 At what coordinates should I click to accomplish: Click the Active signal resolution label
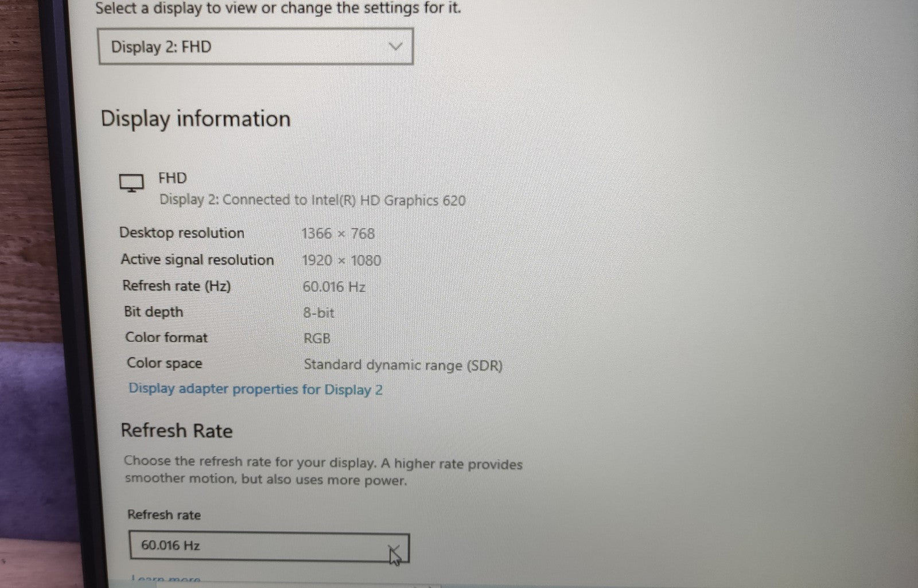pos(197,260)
